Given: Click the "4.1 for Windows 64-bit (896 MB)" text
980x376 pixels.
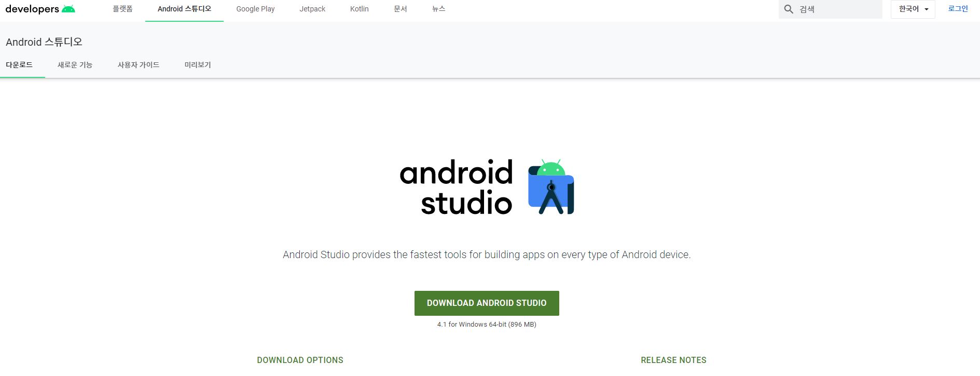Looking at the screenshot, I should (487, 325).
